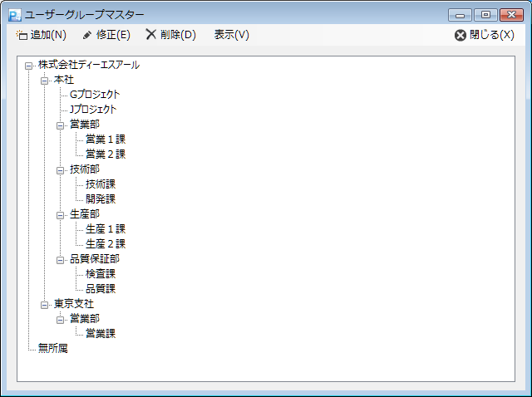The image size is (532, 397).
Task: Click the 削除(D) X icon
Action: [151, 34]
